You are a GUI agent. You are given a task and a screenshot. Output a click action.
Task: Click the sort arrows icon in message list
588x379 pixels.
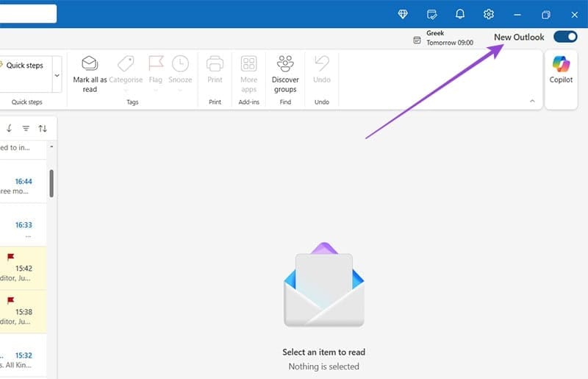pos(43,129)
